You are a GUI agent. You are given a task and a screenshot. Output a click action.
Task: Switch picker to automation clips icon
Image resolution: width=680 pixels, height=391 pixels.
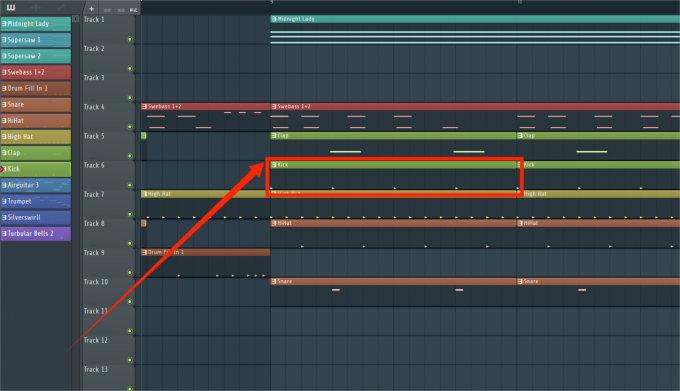(61, 7)
